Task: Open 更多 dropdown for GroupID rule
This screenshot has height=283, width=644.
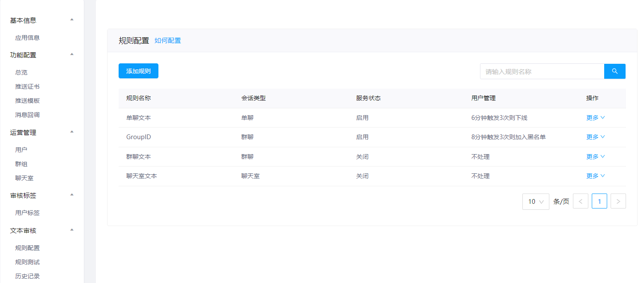Action: (595, 137)
